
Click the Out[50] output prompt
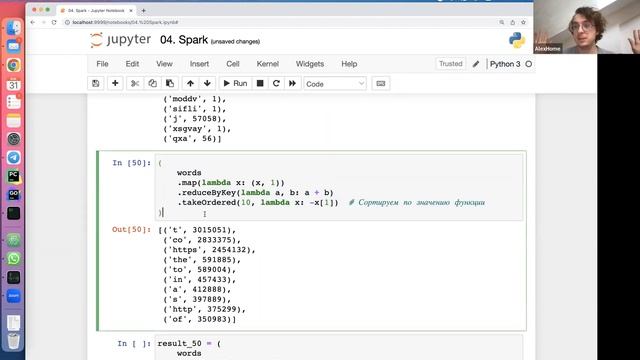131,229
